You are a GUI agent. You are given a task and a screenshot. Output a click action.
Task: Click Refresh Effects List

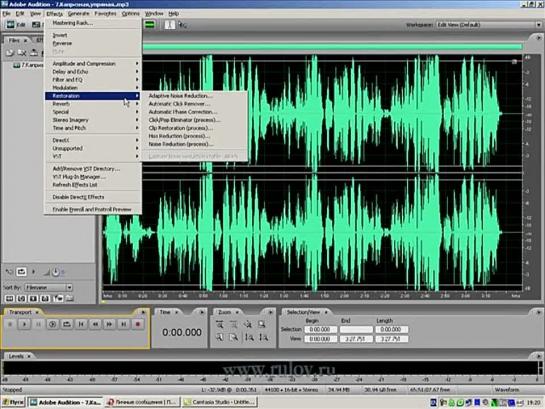coord(92,185)
